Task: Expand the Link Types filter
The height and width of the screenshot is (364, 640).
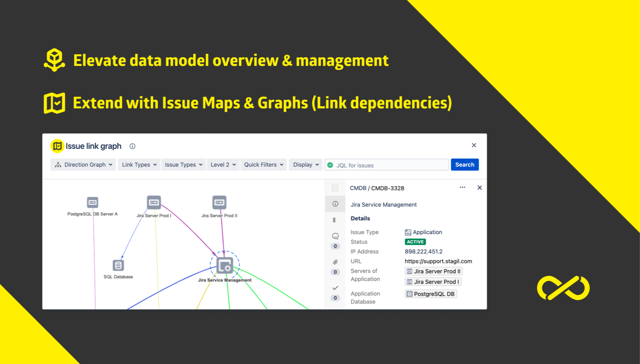Action: [139, 165]
